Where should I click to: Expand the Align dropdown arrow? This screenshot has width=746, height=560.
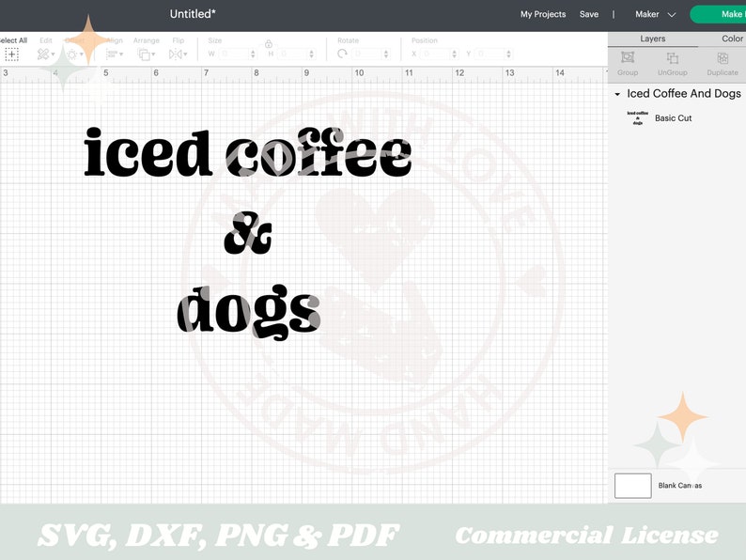121,54
